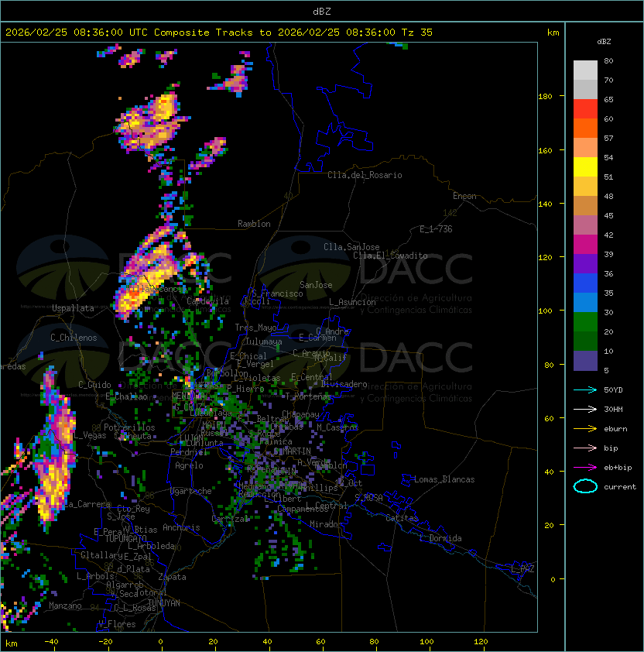Viewport: 644px width, 652px height.
Task: Click the pink bip arrow in legend
Action: click(585, 448)
